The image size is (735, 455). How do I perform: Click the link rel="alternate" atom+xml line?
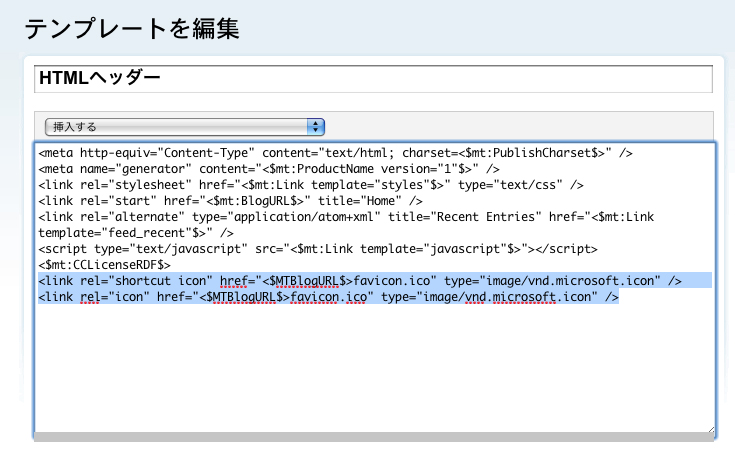point(346,217)
